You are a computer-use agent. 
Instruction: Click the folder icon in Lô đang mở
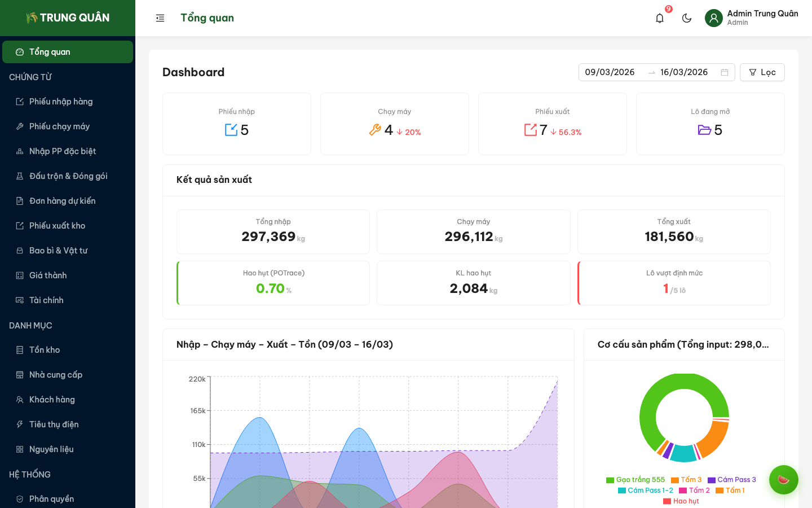(x=704, y=130)
